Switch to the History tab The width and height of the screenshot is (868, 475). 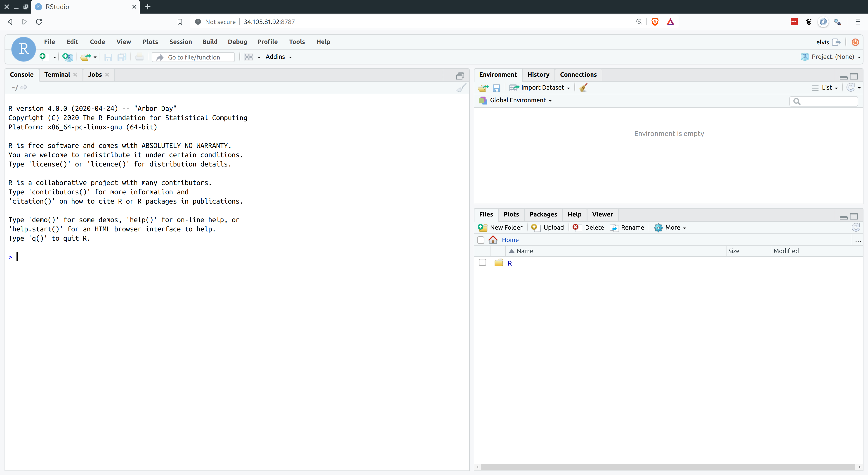538,74
